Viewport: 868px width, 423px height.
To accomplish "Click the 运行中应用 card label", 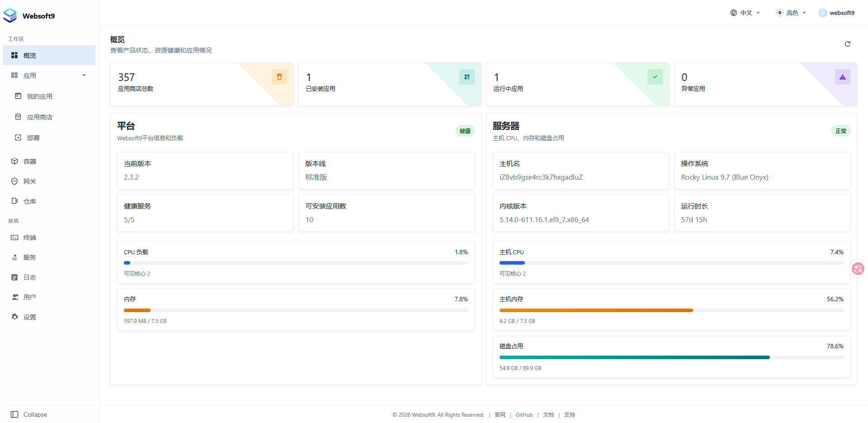I will pos(508,89).
